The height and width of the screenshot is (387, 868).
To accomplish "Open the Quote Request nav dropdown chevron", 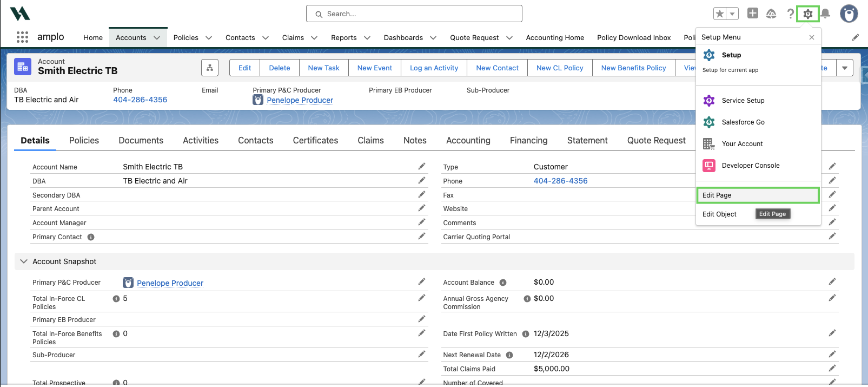I will point(509,38).
